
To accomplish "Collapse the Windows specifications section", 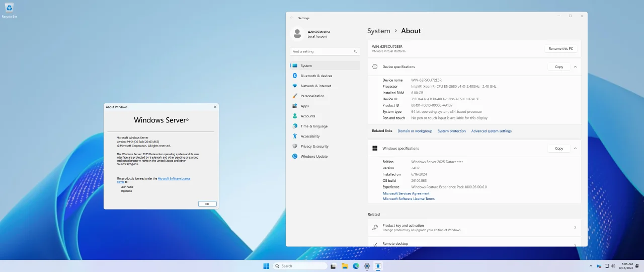I will pos(575,148).
